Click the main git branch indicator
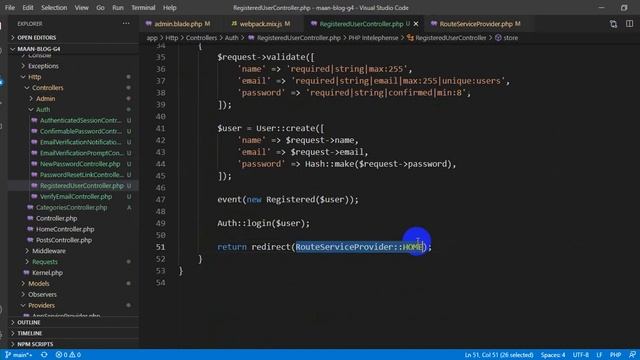The width and height of the screenshot is (640, 360). point(19,355)
